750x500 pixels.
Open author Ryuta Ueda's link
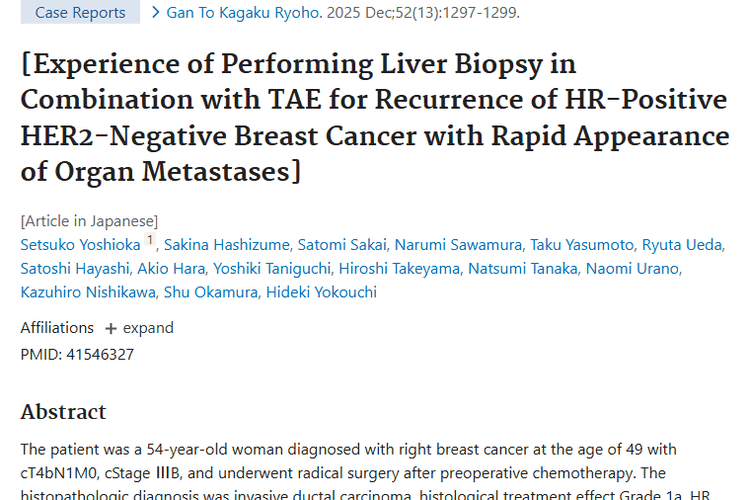point(682,245)
